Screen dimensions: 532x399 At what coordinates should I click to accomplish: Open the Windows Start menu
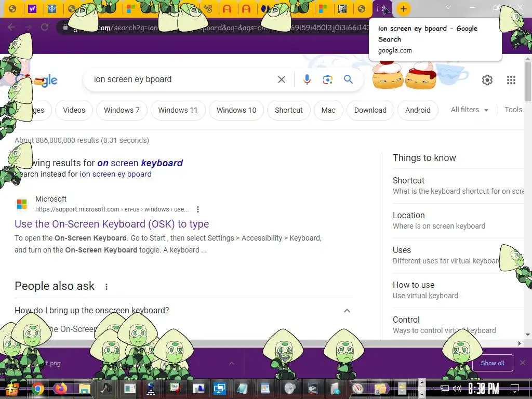pyautogui.click(x=12, y=389)
